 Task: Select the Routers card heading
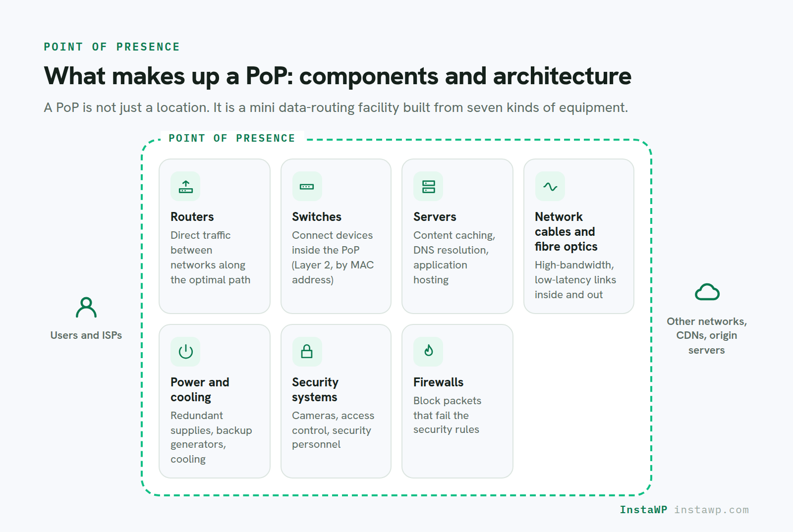[x=192, y=217]
